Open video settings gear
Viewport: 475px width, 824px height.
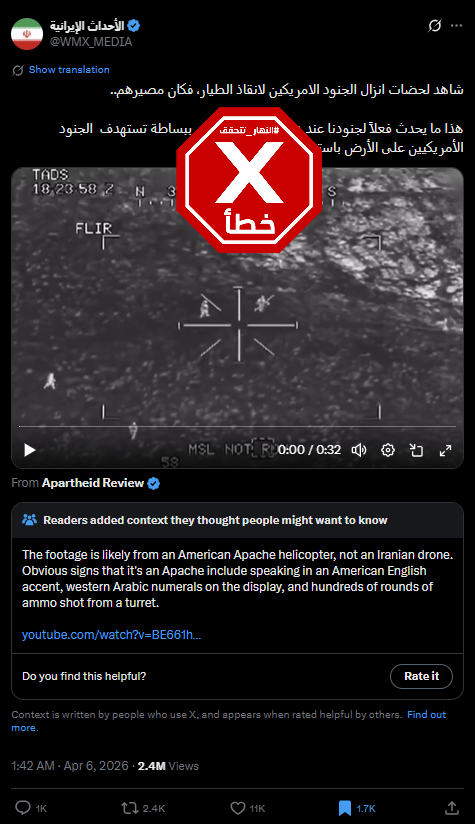388,450
